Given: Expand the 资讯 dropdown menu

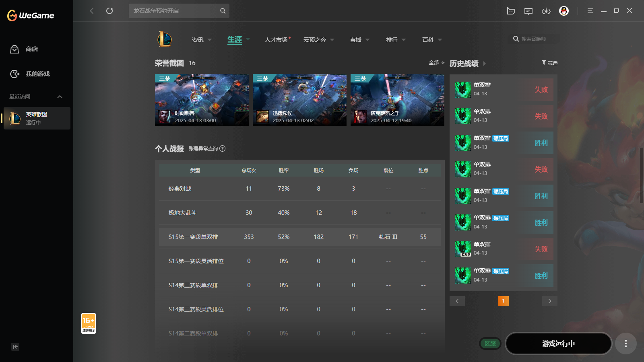Looking at the screenshot, I should coord(210,40).
